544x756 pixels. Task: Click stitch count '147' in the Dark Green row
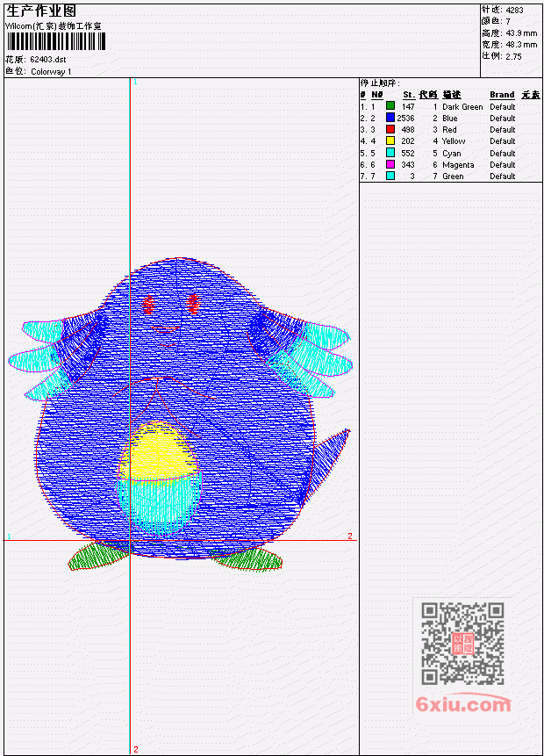pyautogui.click(x=408, y=106)
